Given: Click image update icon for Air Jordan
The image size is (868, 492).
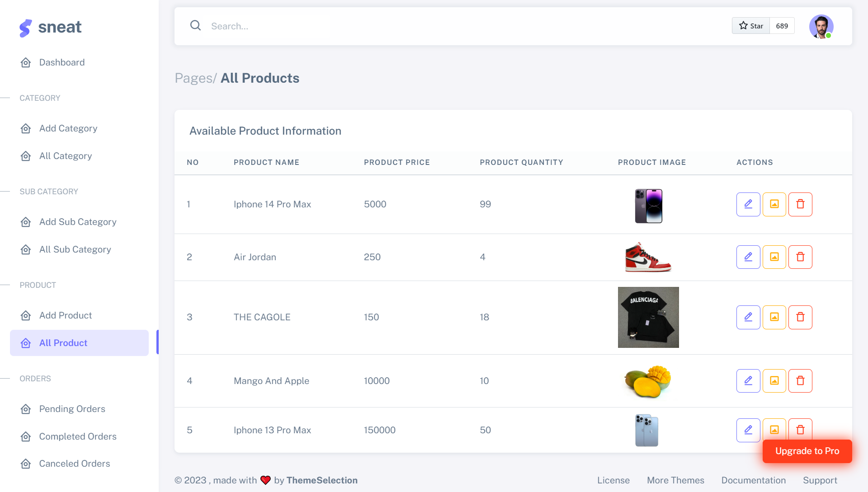Looking at the screenshot, I should coord(774,257).
